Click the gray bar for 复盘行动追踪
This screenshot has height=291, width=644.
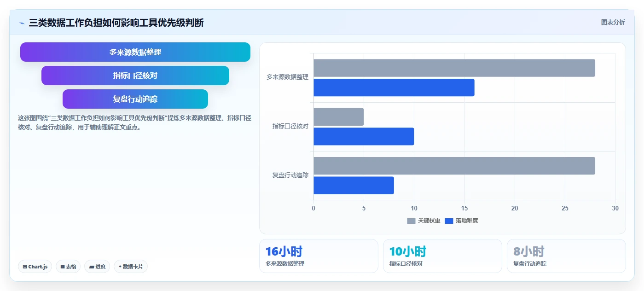454,166
